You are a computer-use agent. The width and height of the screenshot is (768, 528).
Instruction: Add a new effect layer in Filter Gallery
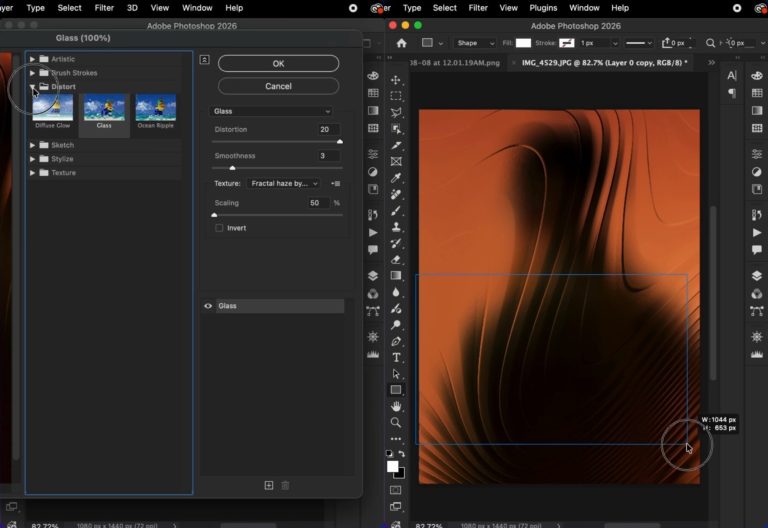click(269, 485)
